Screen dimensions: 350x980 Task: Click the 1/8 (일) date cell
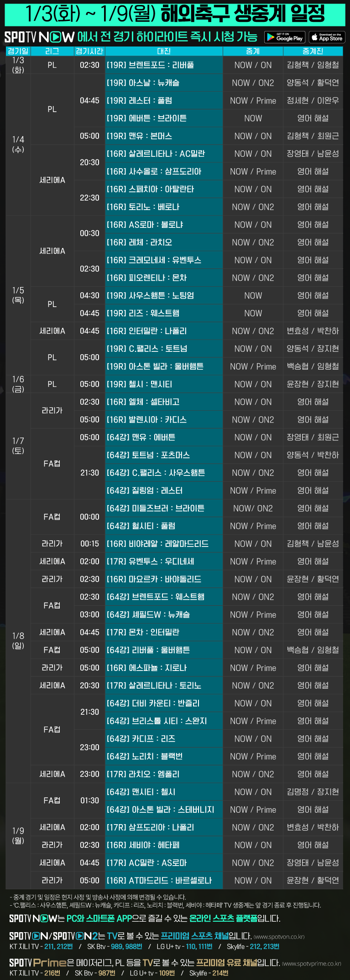(x=18, y=640)
